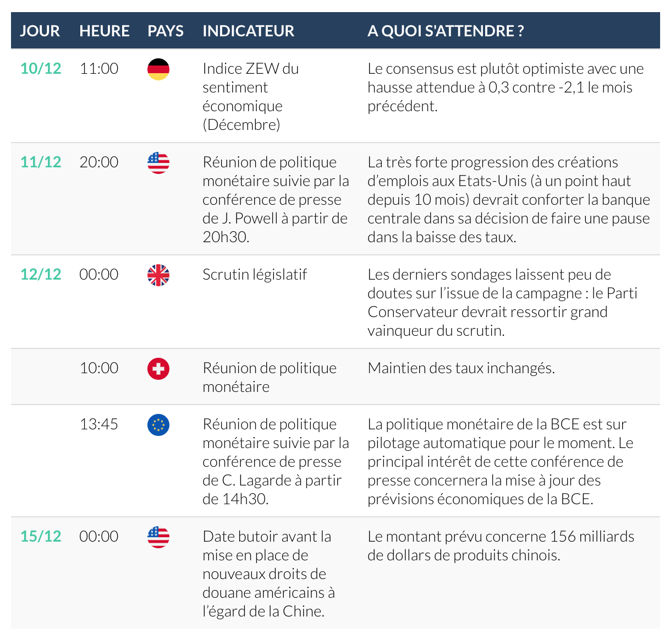Click the 15/12 date label

(41, 537)
